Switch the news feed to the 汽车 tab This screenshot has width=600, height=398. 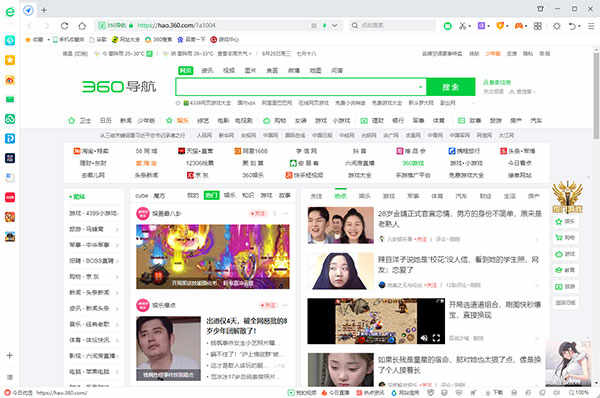[461, 196]
